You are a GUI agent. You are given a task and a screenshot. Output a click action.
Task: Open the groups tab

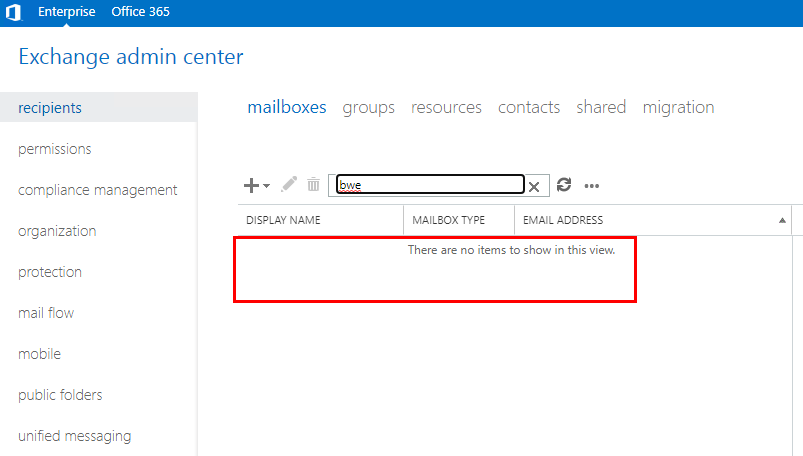(x=369, y=108)
